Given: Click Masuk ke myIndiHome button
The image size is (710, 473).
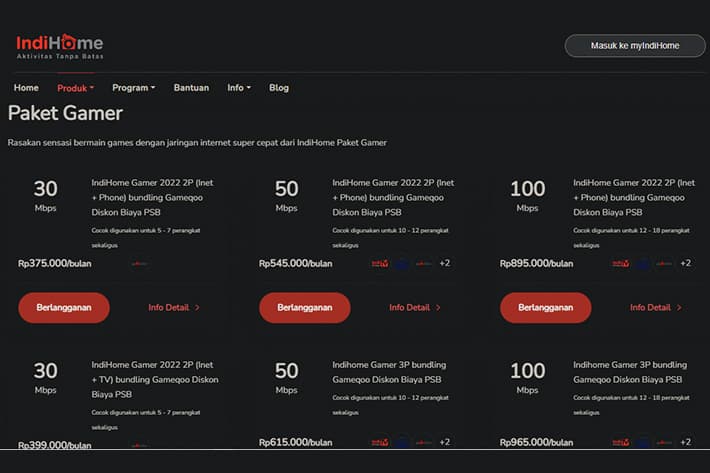Looking at the screenshot, I should [635, 46].
